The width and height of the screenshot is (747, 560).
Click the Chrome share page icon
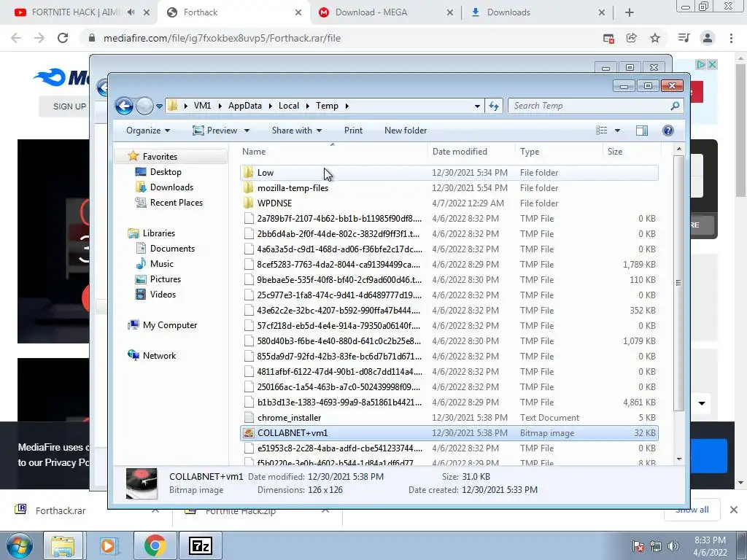click(631, 38)
